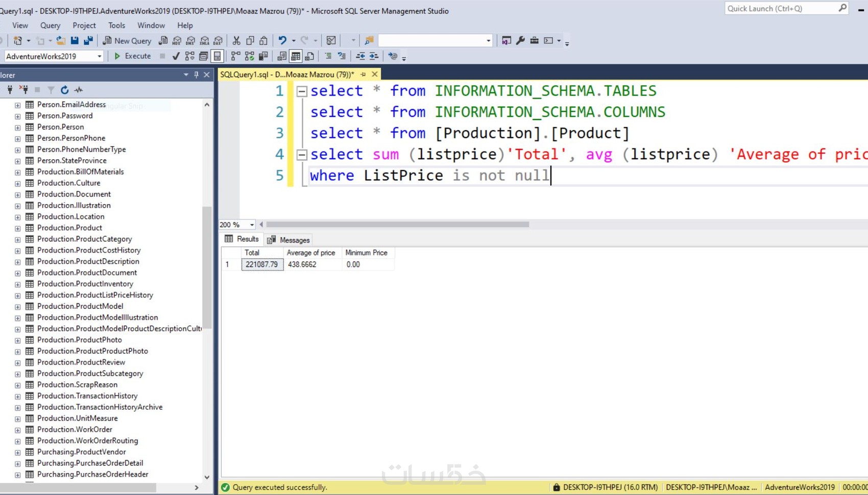Expand the Purchasing.ProductVendor table node
The image size is (868, 495).
click(18, 452)
